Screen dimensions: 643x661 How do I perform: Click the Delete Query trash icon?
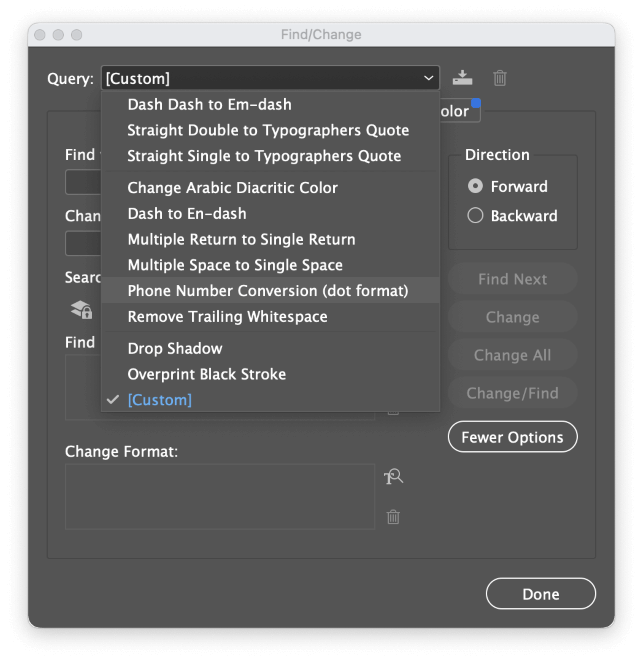(x=500, y=78)
